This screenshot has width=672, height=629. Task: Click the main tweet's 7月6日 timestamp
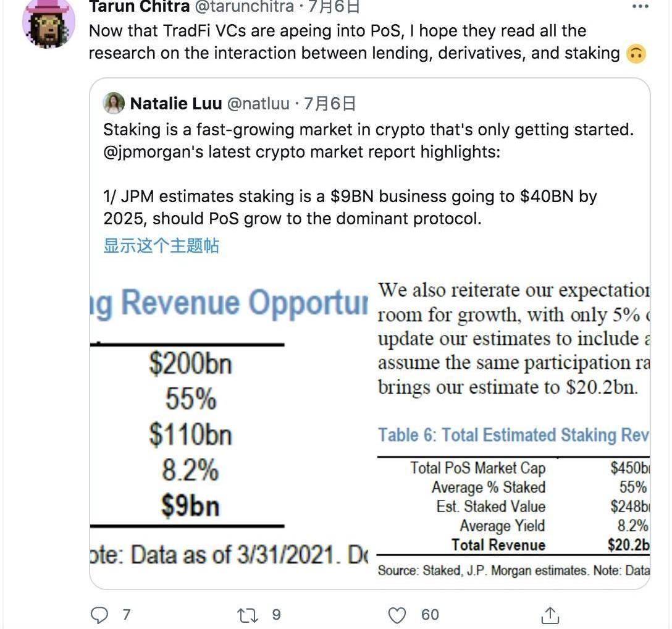[x=334, y=7]
